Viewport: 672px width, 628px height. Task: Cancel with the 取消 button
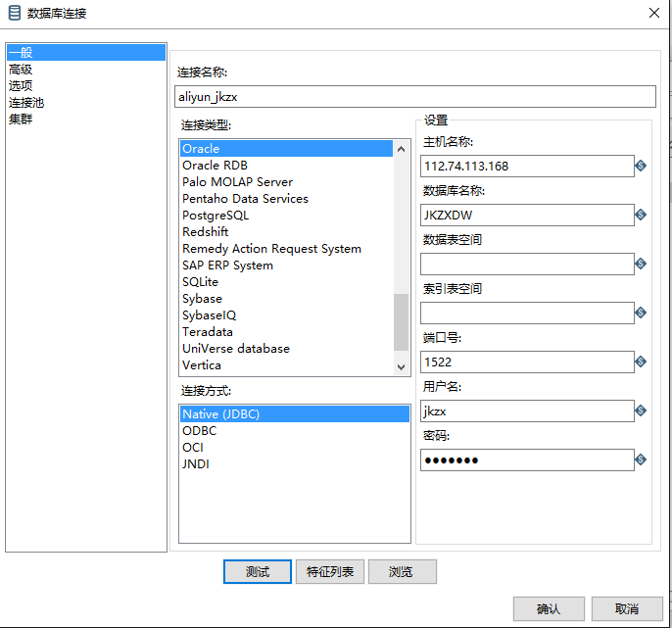point(627,608)
